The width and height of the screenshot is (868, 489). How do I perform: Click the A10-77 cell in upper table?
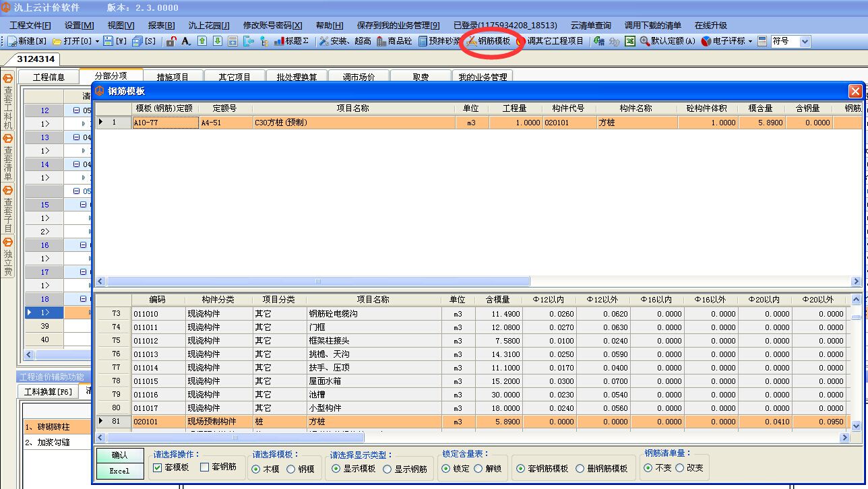[165, 123]
